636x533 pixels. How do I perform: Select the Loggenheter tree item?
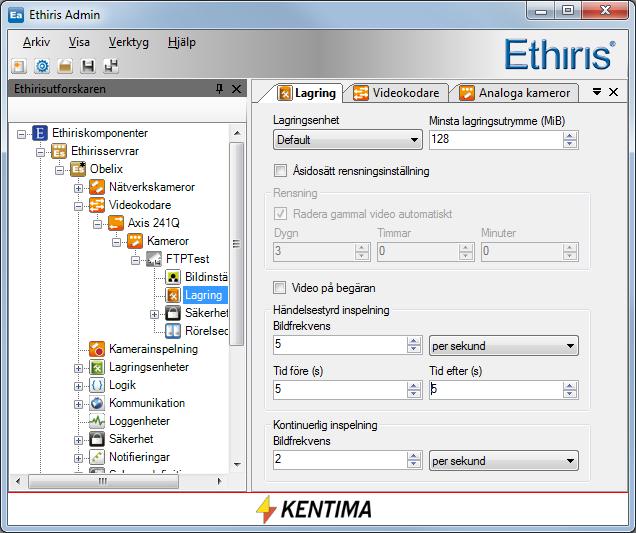(139, 421)
